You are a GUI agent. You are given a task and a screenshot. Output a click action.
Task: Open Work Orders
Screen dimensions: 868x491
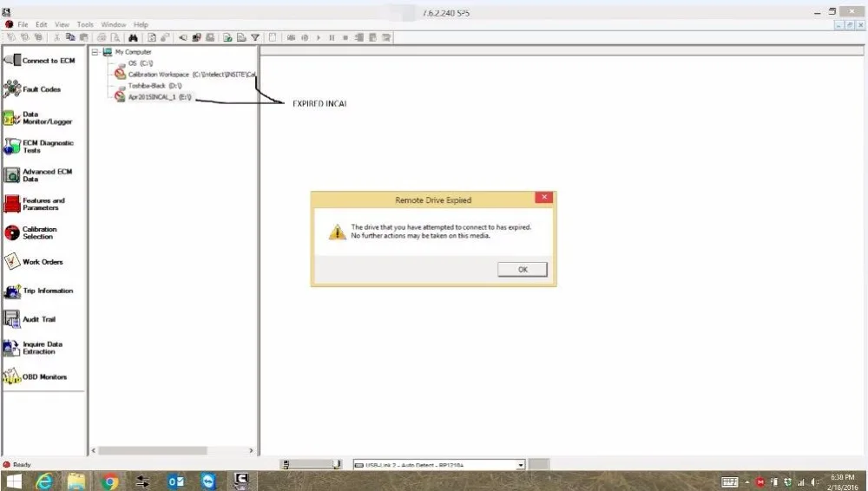pyautogui.click(x=34, y=262)
